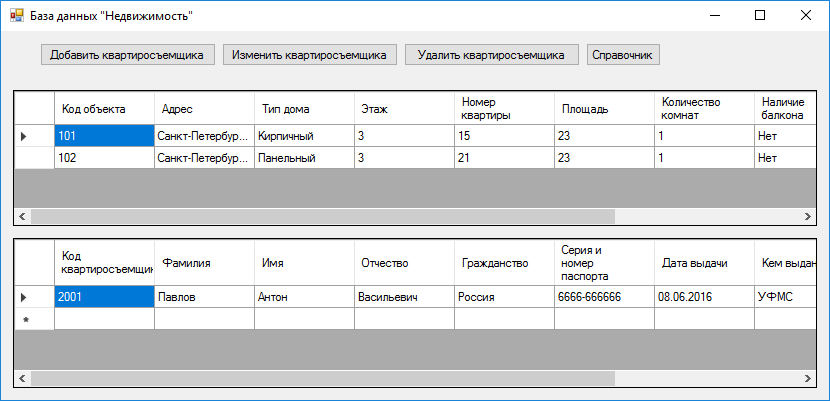830x401 pixels.
Task: Click the application icon in title bar
Action: coord(17,15)
